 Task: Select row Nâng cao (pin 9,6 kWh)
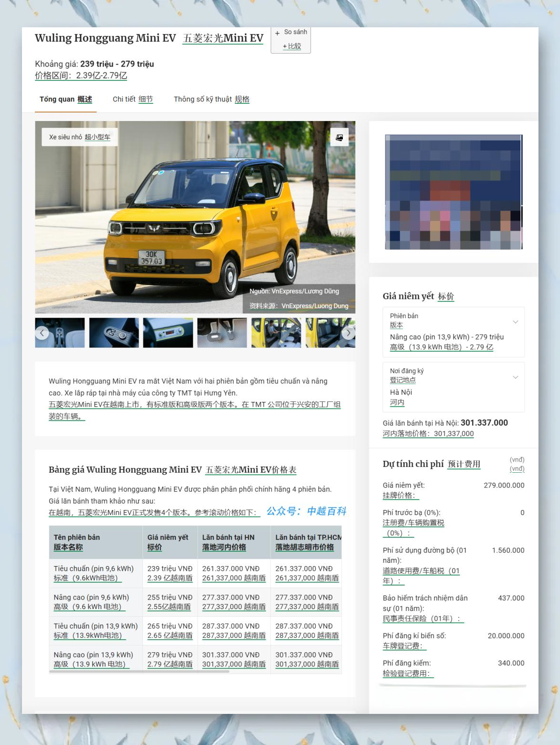coord(195,602)
